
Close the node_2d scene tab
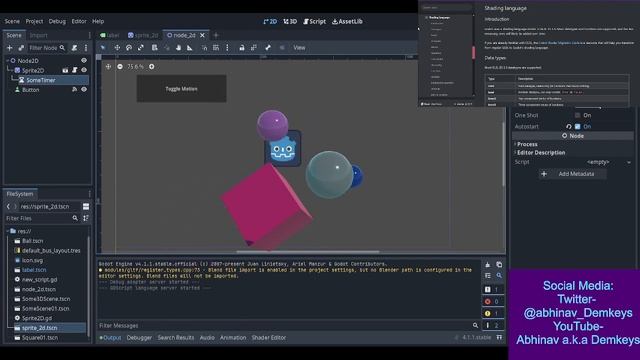click(202, 36)
